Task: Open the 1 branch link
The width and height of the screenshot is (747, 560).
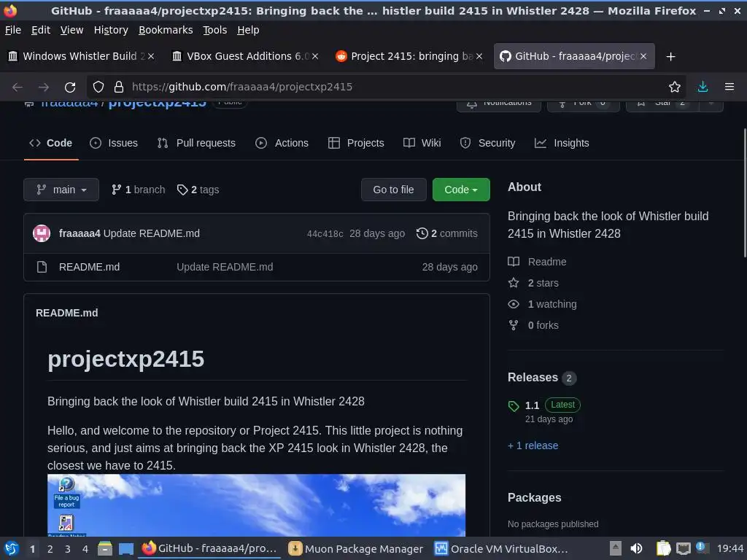Action: (x=138, y=190)
